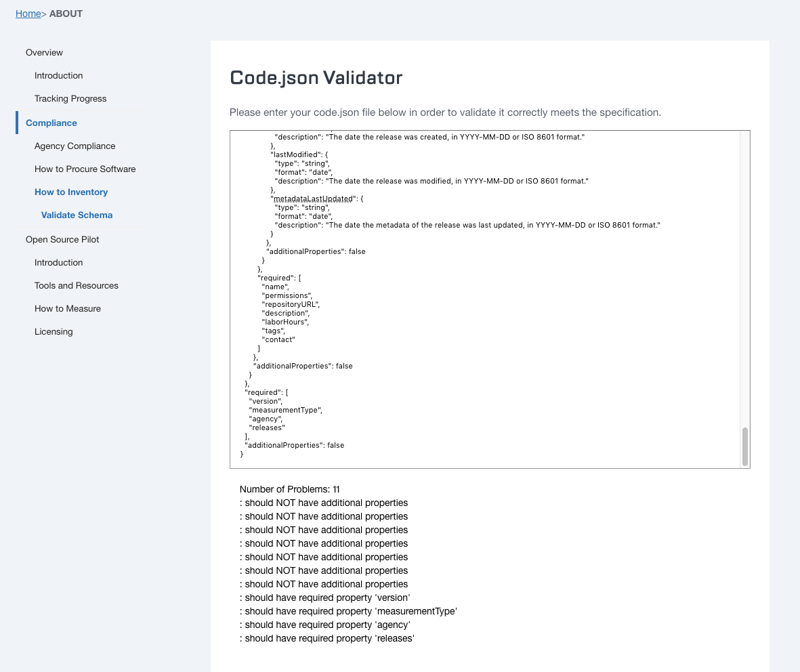Click the error about required property 'version'
The height and width of the screenshot is (672, 800).
point(325,597)
